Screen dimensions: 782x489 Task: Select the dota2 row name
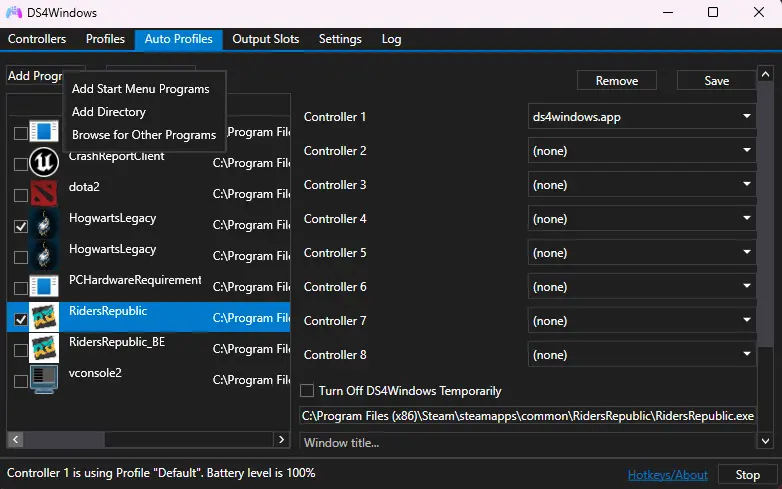click(x=84, y=187)
